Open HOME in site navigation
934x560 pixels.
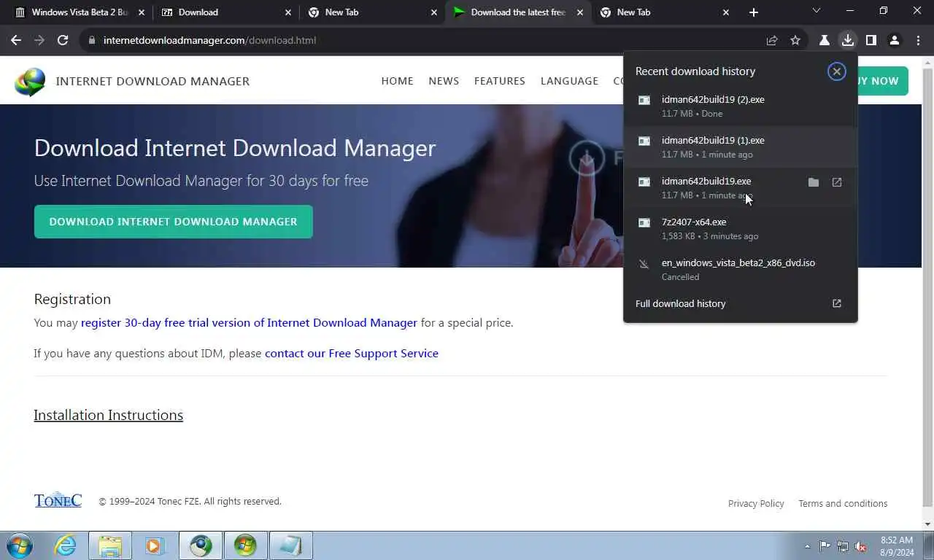coord(397,81)
